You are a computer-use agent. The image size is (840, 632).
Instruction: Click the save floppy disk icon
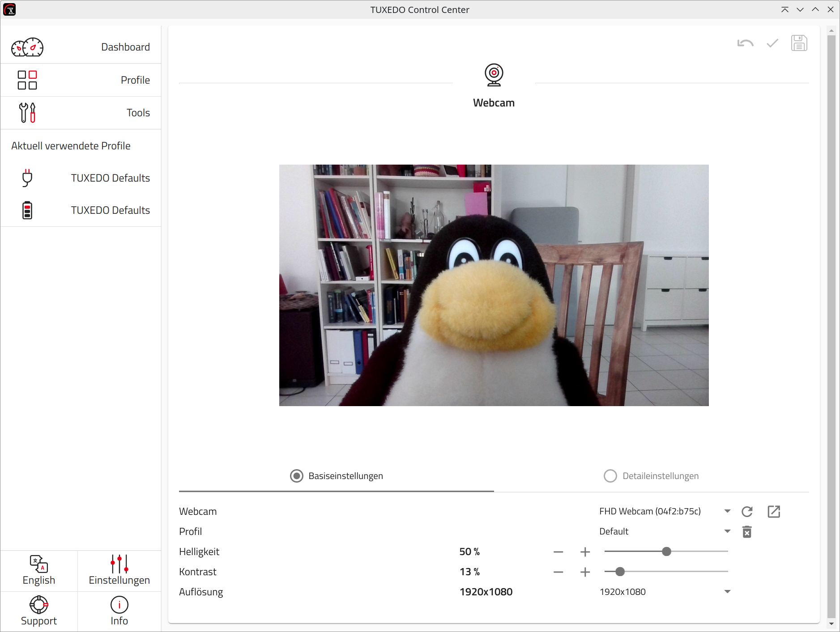pos(799,43)
